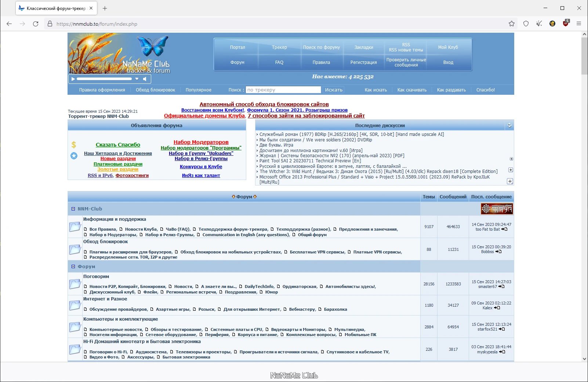Click the yellow dollar sign icon
Screen dimensions: 588x382
pyautogui.click(x=74, y=145)
